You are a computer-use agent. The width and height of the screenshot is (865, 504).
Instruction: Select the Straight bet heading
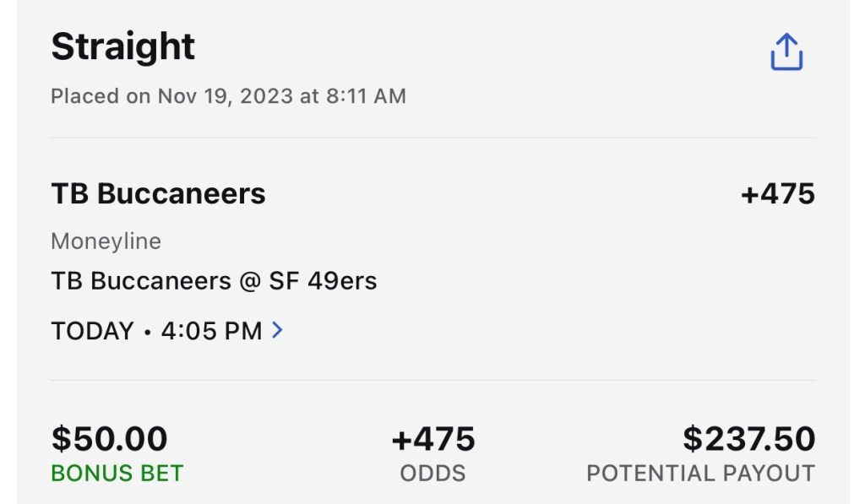(122, 46)
